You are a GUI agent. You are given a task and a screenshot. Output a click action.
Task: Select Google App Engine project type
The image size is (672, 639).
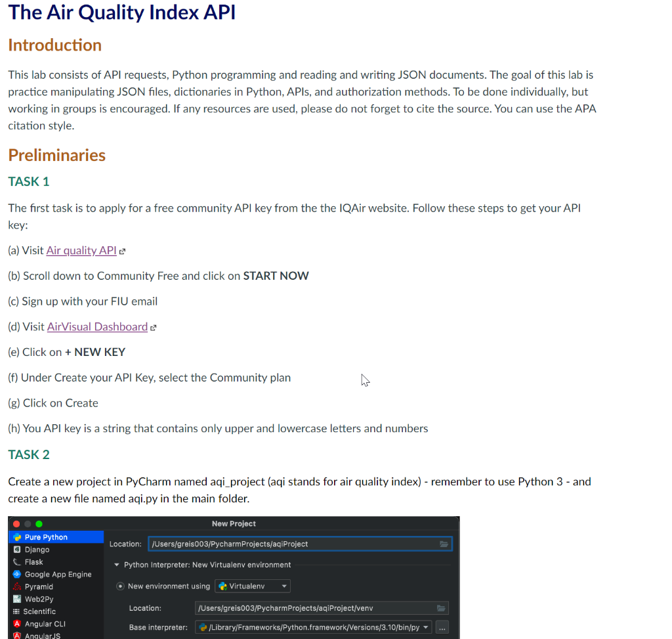pyautogui.click(x=56, y=574)
